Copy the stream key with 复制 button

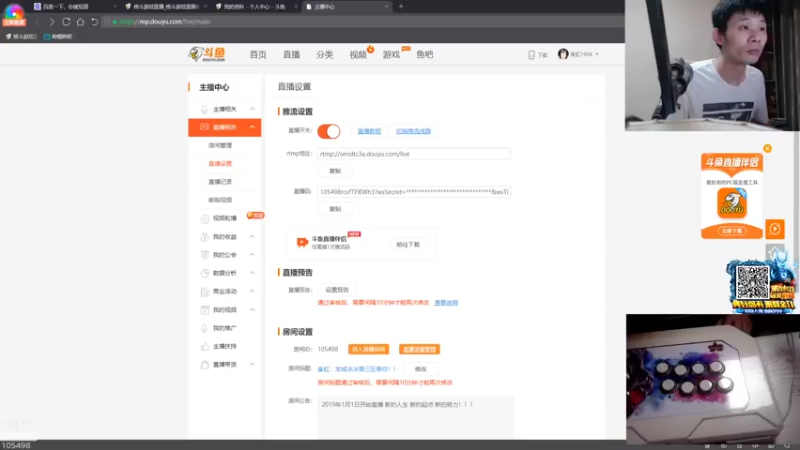point(335,209)
